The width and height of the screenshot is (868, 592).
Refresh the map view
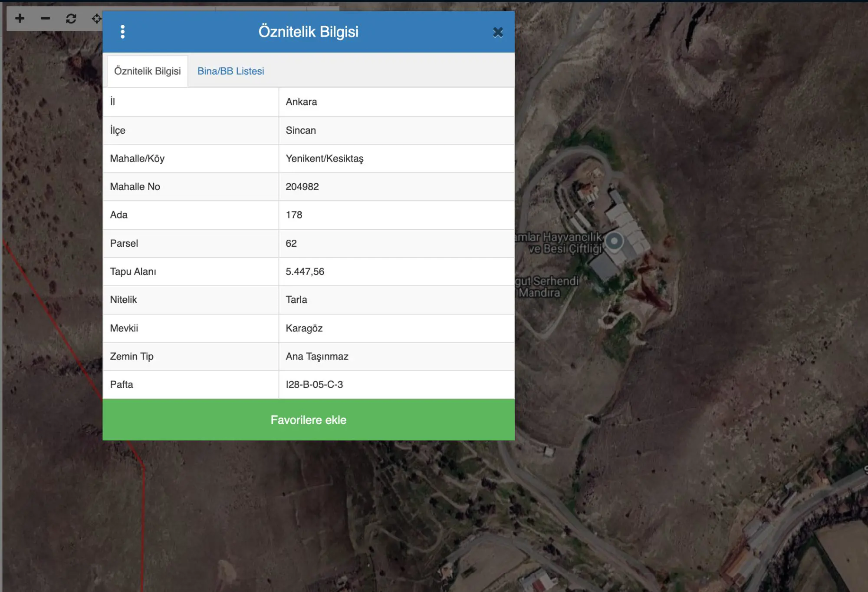pyautogui.click(x=71, y=18)
